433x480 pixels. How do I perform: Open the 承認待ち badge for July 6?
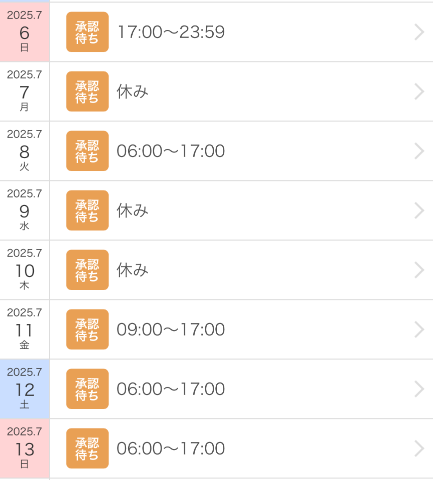pyautogui.click(x=87, y=32)
